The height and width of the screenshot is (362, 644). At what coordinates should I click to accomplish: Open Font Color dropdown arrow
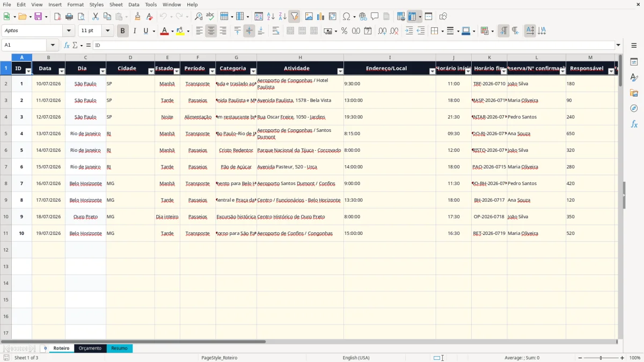(x=172, y=31)
